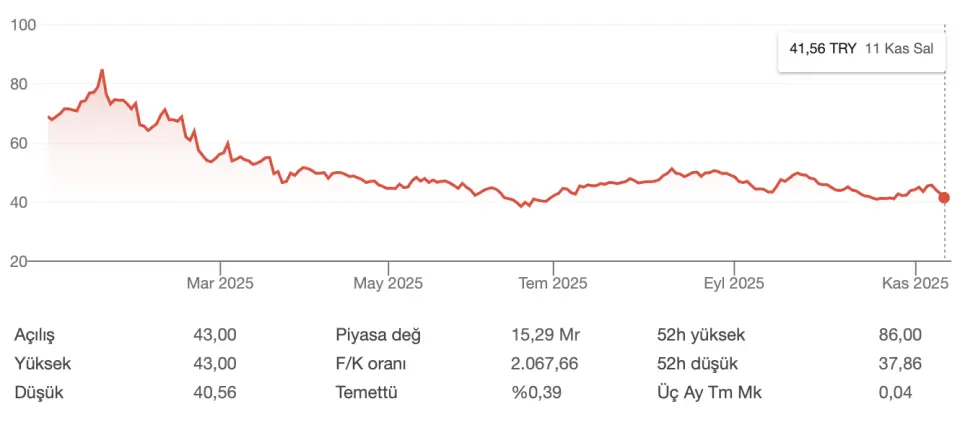The image size is (960, 430).
Task: Click the Üç Ay Tm Mk label
Action: 701,393
